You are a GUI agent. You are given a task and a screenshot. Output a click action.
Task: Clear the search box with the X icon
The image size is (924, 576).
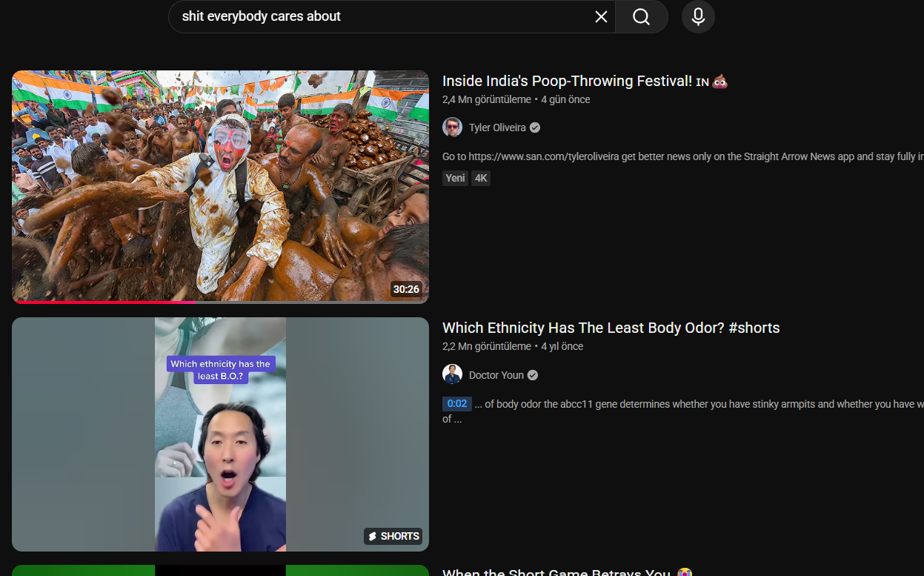pyautogui.click(x=601, y=17)
